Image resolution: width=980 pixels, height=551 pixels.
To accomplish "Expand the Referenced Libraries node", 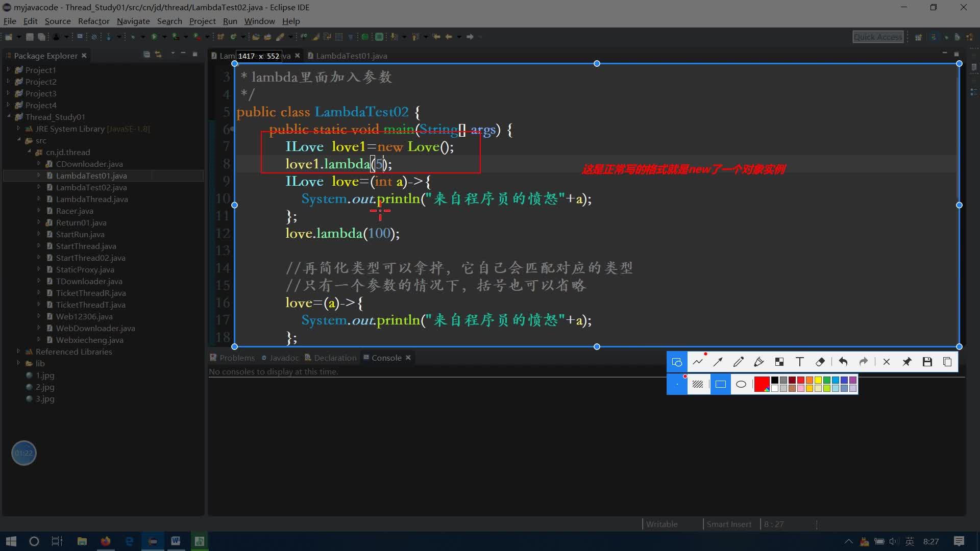I will (18, 352).
